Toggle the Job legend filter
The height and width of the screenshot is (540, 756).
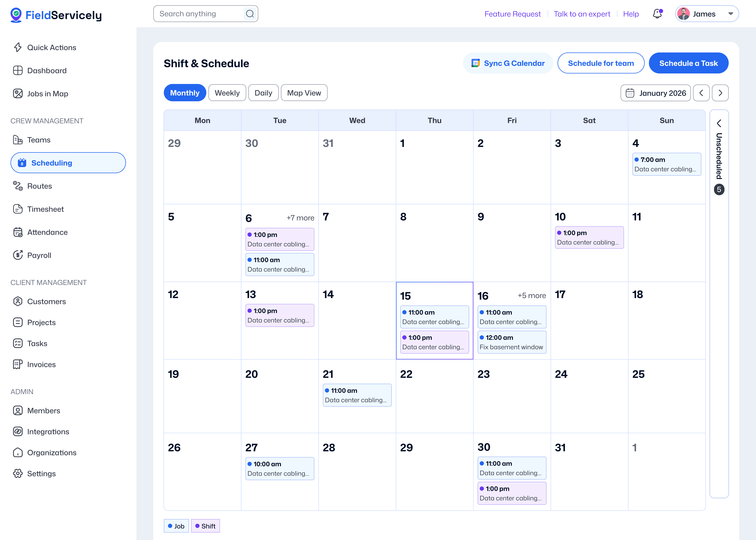(176, 526)
